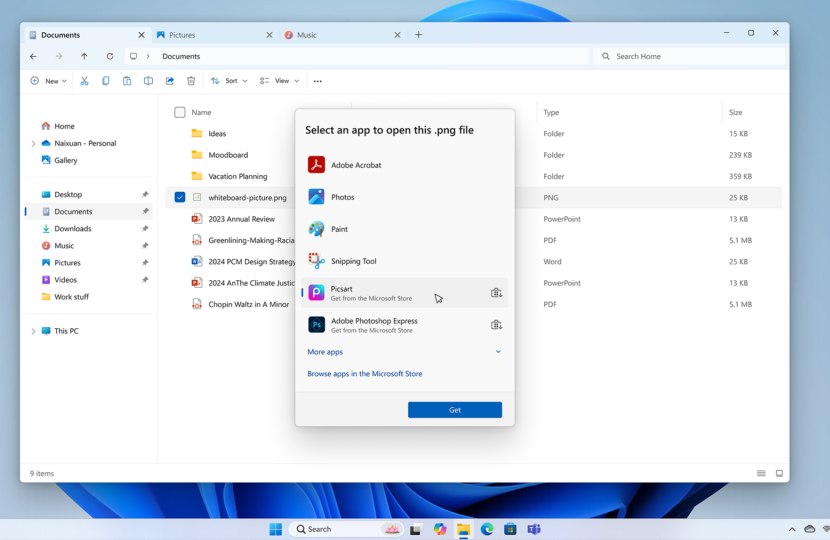
Task: Open Downloads in the navigation pane
Action: [x=88, y=229]
